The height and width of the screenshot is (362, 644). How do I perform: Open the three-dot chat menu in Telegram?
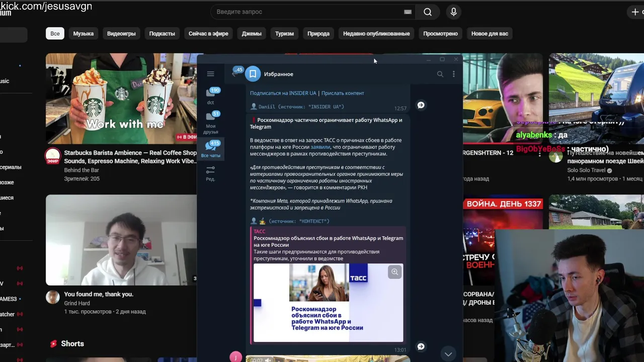point(453,74)
